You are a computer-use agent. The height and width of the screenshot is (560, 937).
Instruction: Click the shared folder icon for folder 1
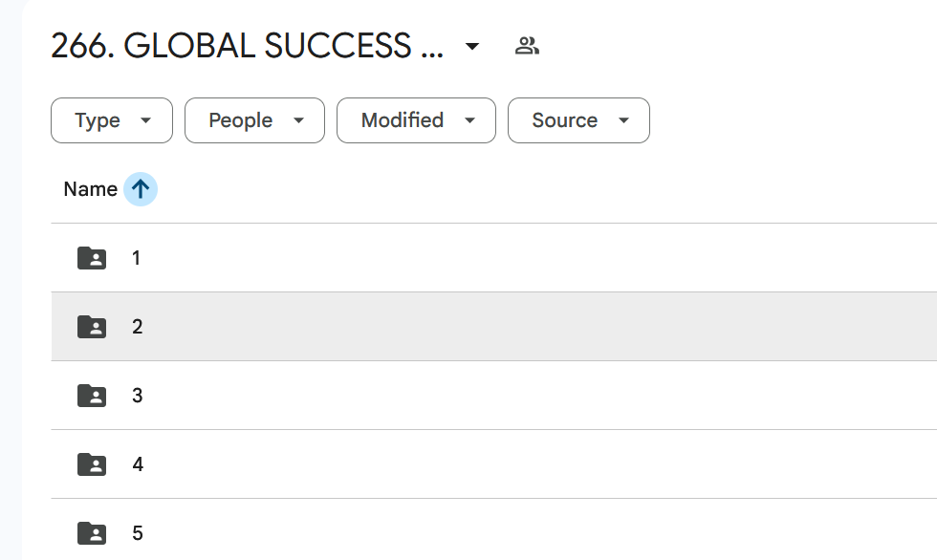tap(92, 258)
